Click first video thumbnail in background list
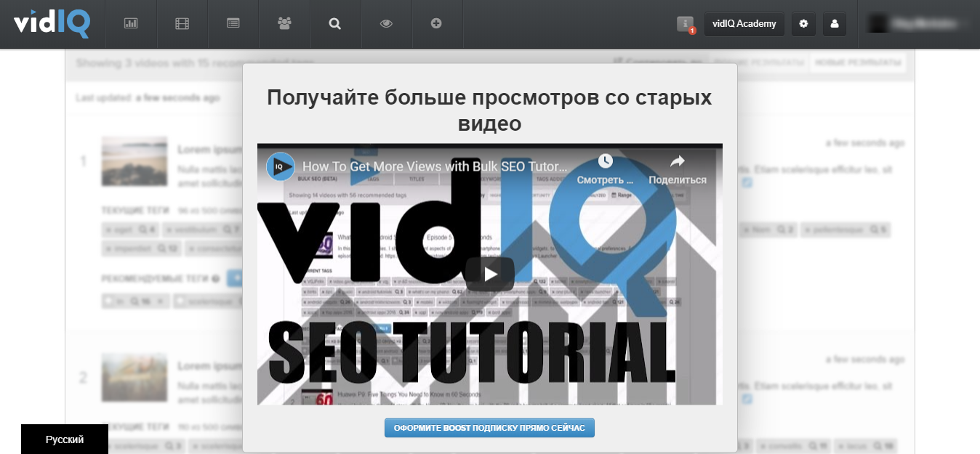This screenshot has height=454, width=980. pyautogui.click(x=134, y=161)
